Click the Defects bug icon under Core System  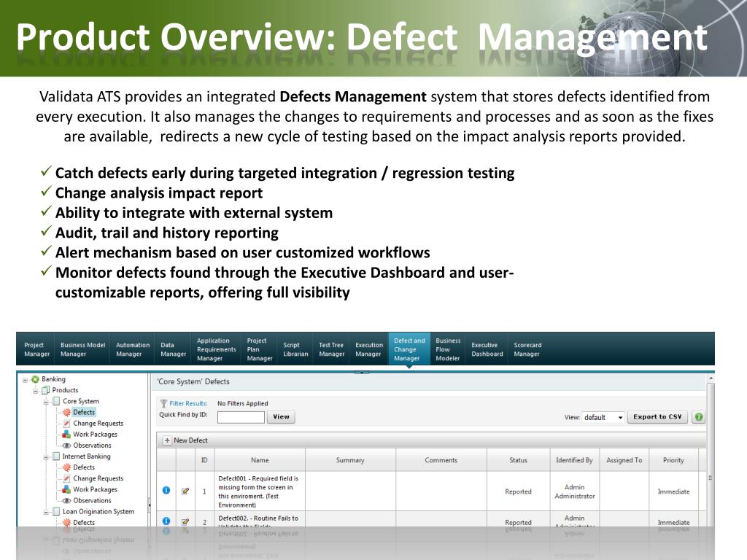(x=66, y=413)
